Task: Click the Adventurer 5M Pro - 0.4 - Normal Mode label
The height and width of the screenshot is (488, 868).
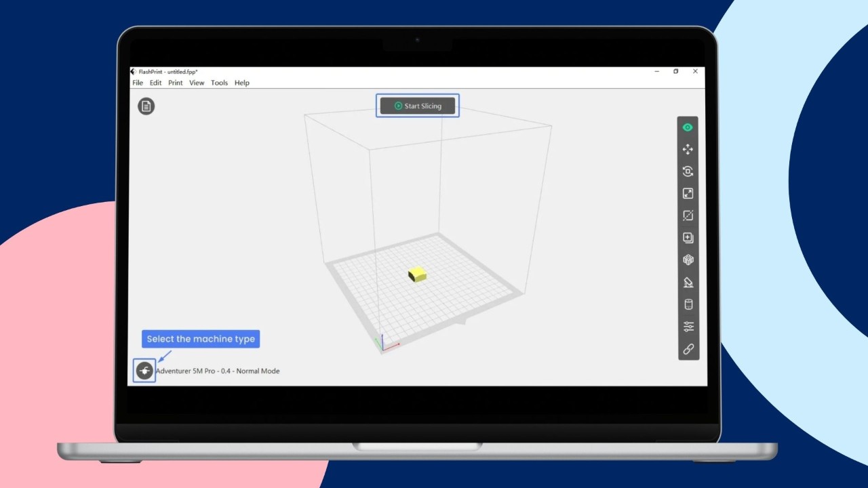Action: 218,371
